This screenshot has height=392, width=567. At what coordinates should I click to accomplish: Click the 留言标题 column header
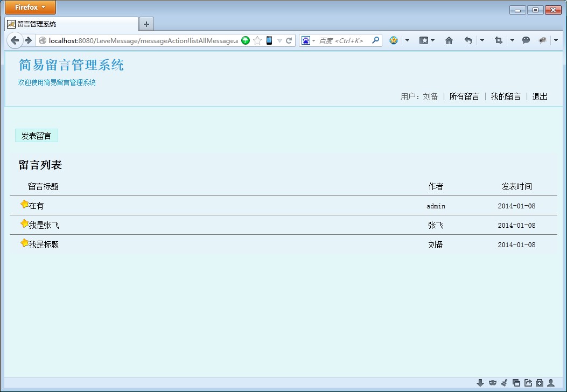43,187
